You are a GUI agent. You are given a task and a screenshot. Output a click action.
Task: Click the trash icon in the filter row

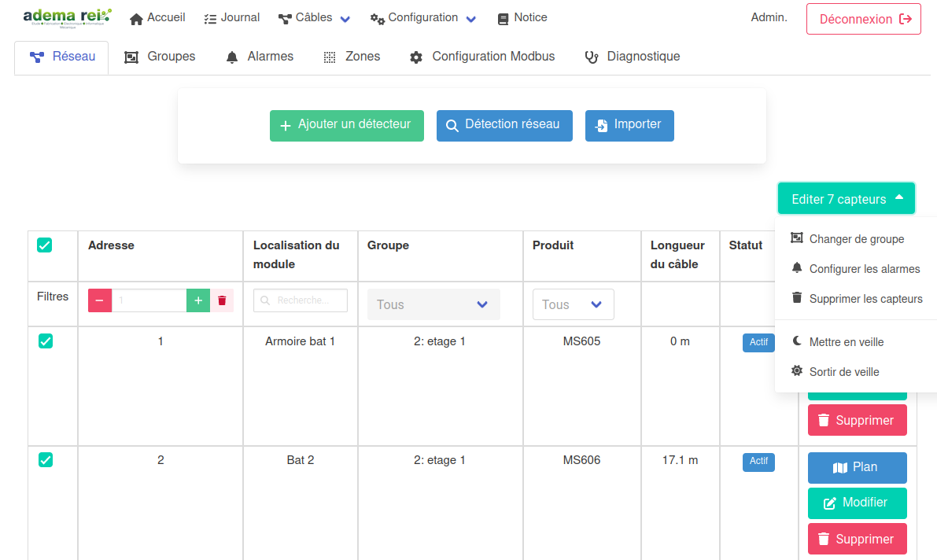(223, 300)
